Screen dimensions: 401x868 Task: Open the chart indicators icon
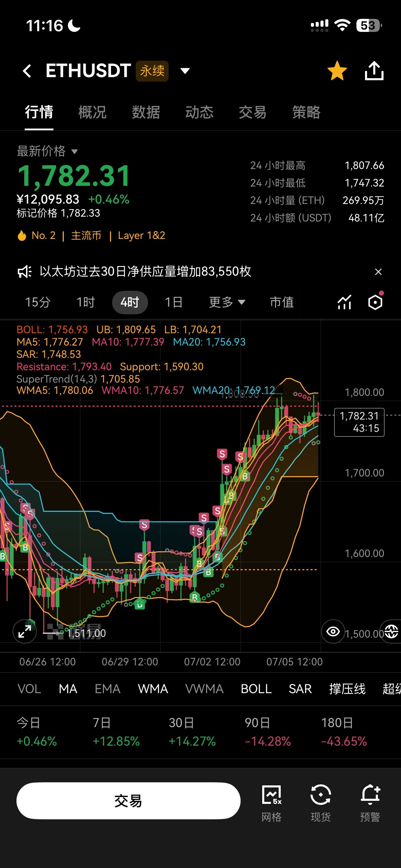pos(344,302)
